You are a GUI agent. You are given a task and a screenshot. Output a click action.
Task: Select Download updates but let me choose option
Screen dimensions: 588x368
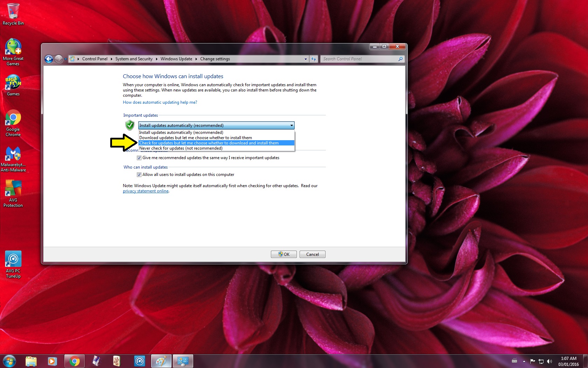pyautogui.click(x=216, y=138)
